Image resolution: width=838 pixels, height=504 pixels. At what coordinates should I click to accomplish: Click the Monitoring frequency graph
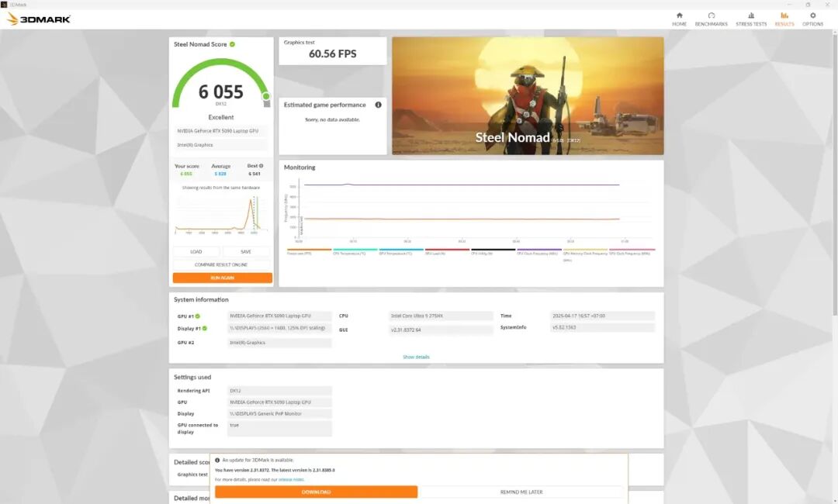470,210
